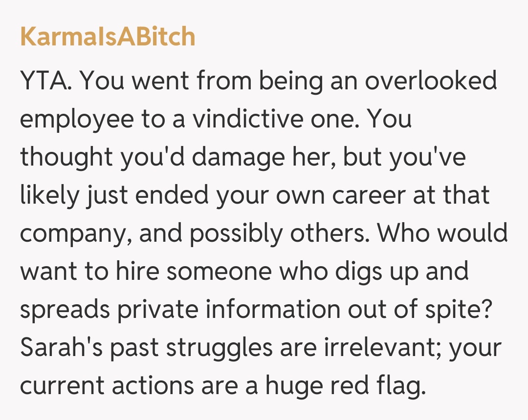This screenshot has width=528, height=420.
Task: Click the word "hire" in the comment
Action: point(139,272)
